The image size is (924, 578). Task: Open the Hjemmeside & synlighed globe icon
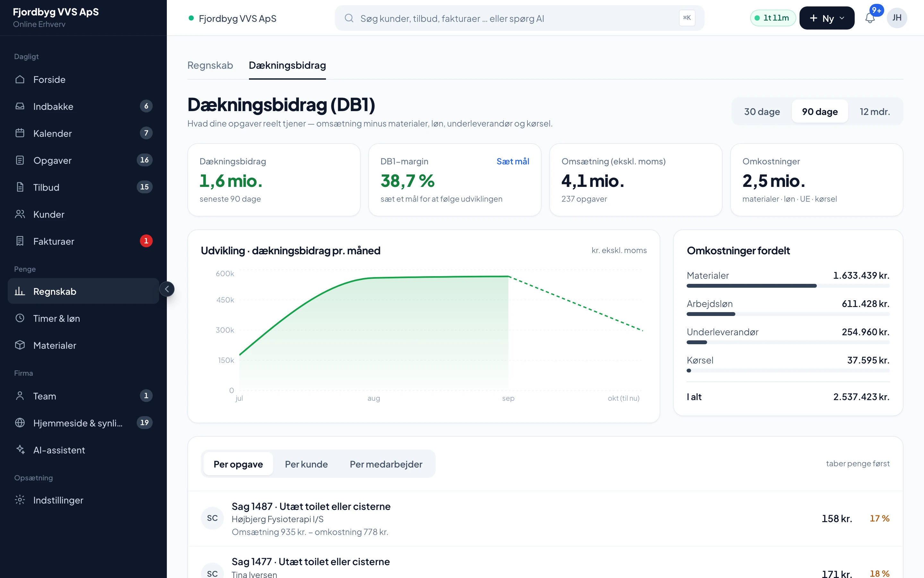(x=20, y=423)
